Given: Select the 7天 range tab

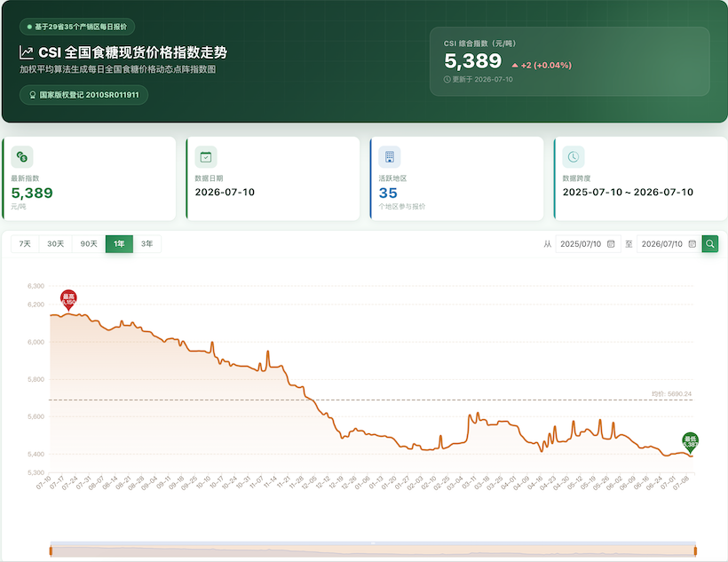Looking at the screenshot, I should click(x=25, y=244).
